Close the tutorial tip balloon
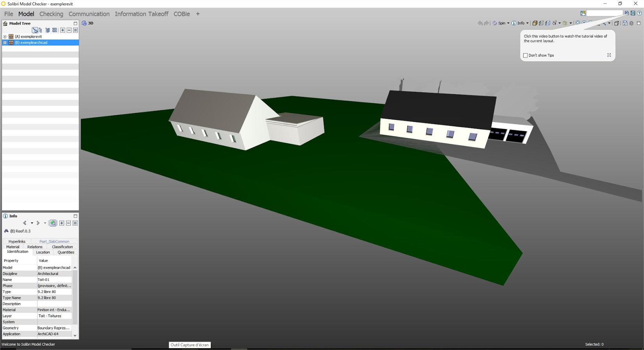 [609, 55]
